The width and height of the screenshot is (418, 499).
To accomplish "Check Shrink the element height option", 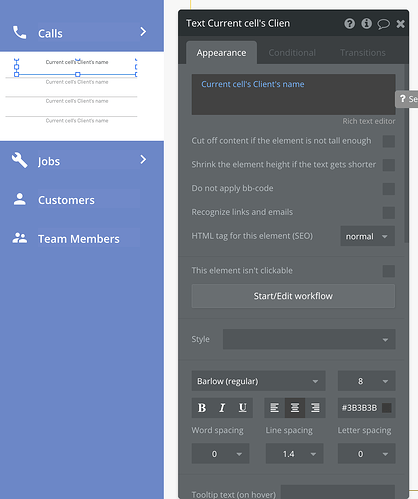I will click(x=389, y=165).
